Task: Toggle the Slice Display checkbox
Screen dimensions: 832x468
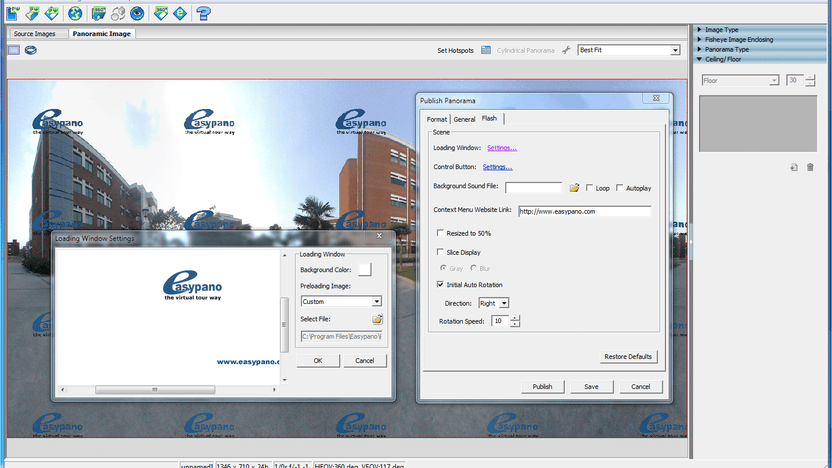Action: [x=440, y=252]
